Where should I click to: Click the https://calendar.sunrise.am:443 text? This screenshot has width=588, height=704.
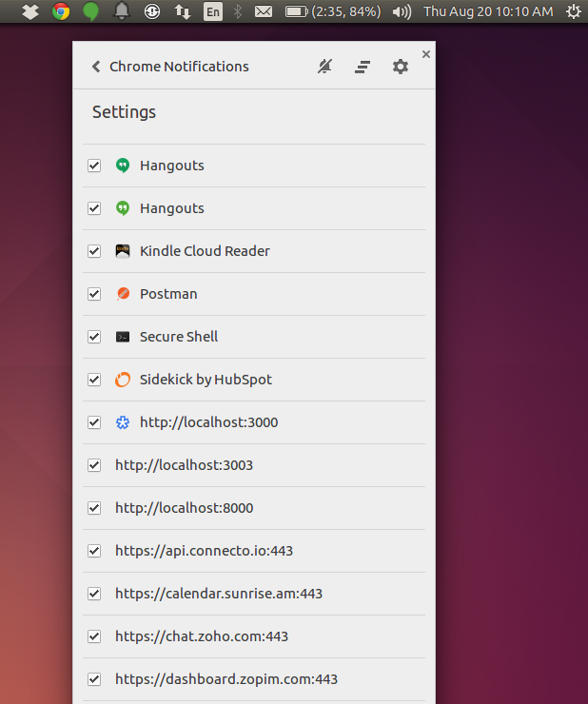pos(219,594)
